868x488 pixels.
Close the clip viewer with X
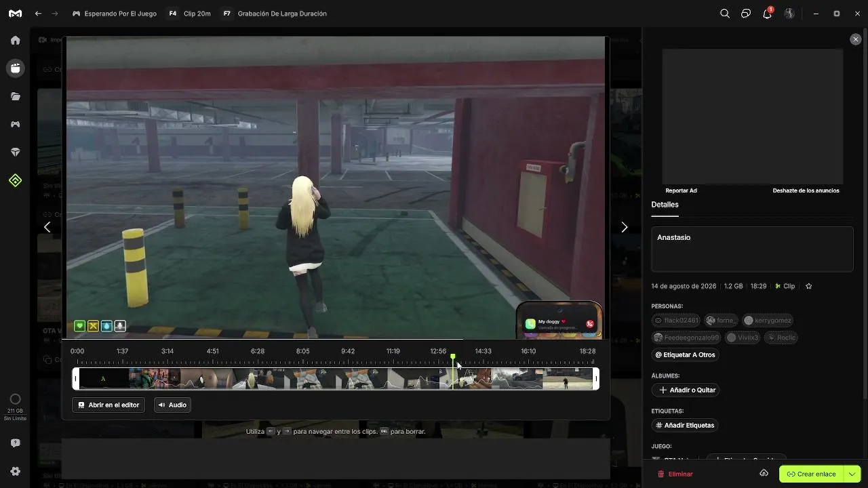pos(855,39)
